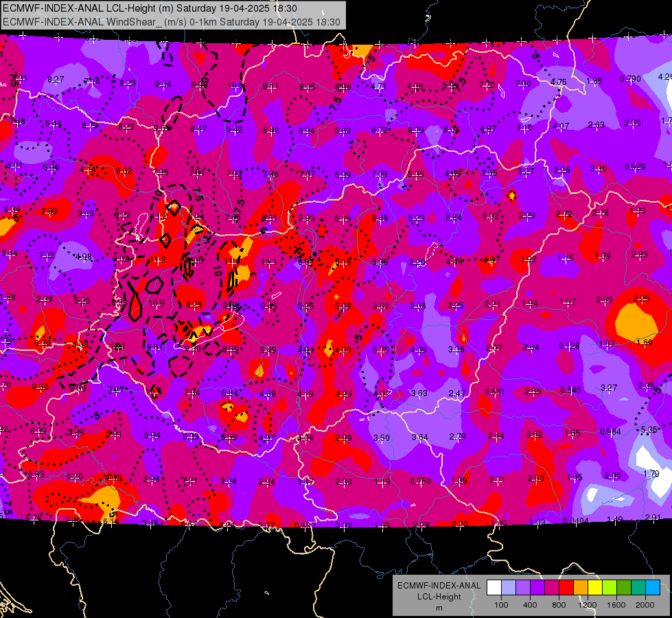This screenshot has width=672, height=618.
Task: Click the map value 0.984
Action: click(610, 431)
